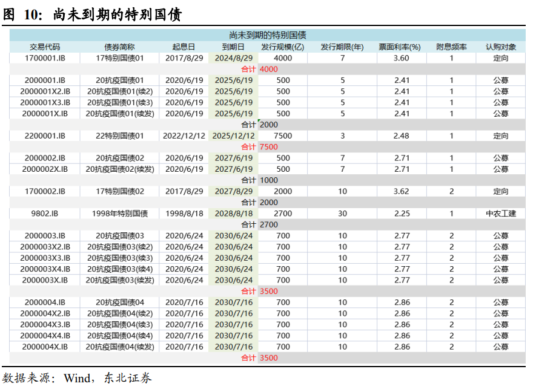The width and height of the screenshot is (536, 392).
Task: Select bond name 20抗疫国债04(续发)
Action: pos(120,347)
